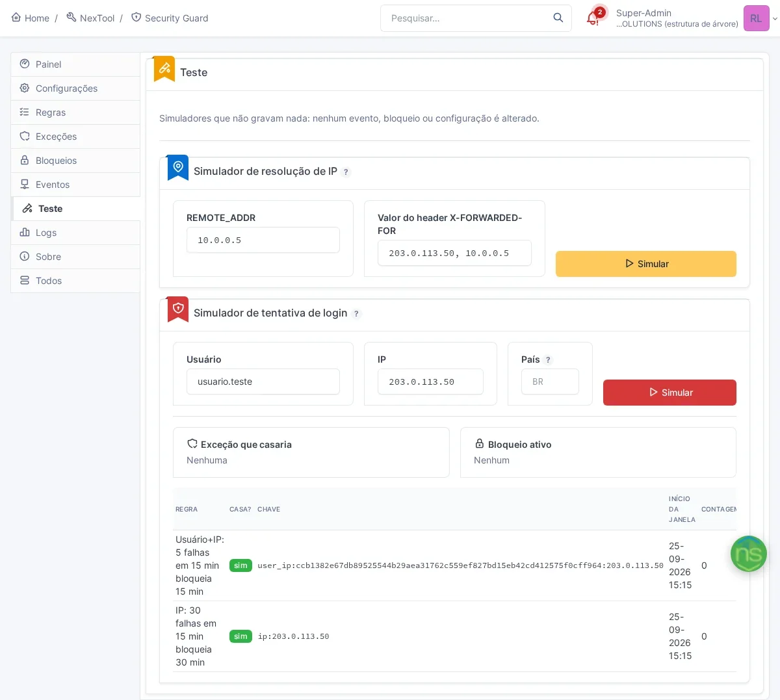Click the Regras list icon in sidebar
780x700 pixels.
coord(25,112)
